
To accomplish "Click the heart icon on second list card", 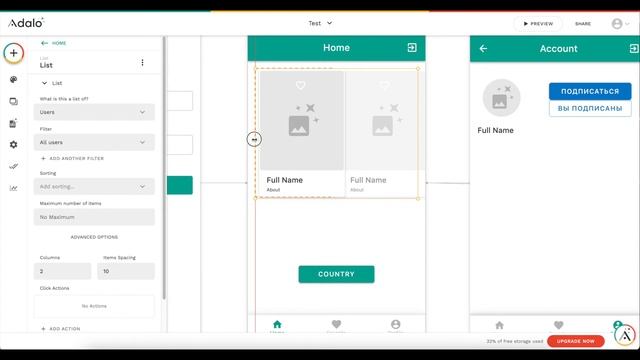I will click(384, 85).
